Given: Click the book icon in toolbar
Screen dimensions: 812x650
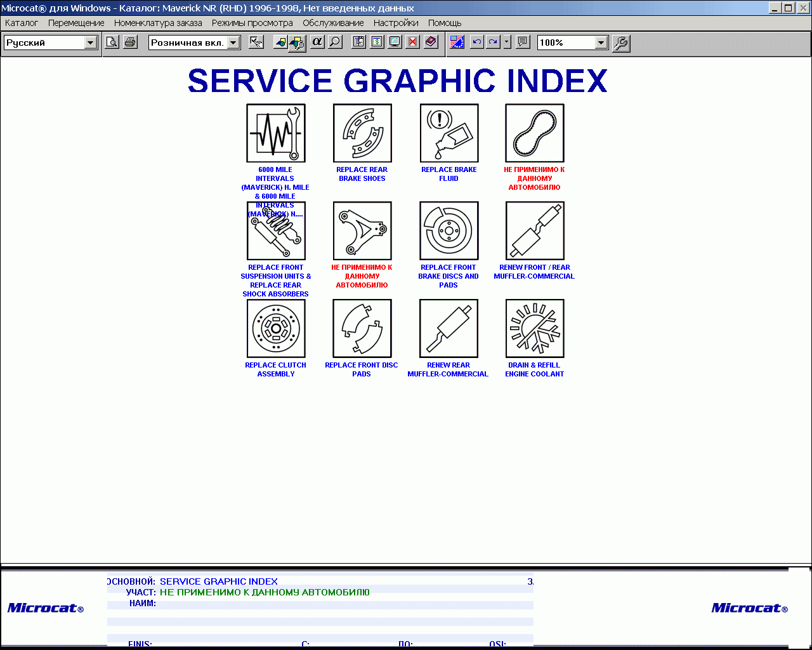Looking at the screenshot, I should tap(431, 42).
